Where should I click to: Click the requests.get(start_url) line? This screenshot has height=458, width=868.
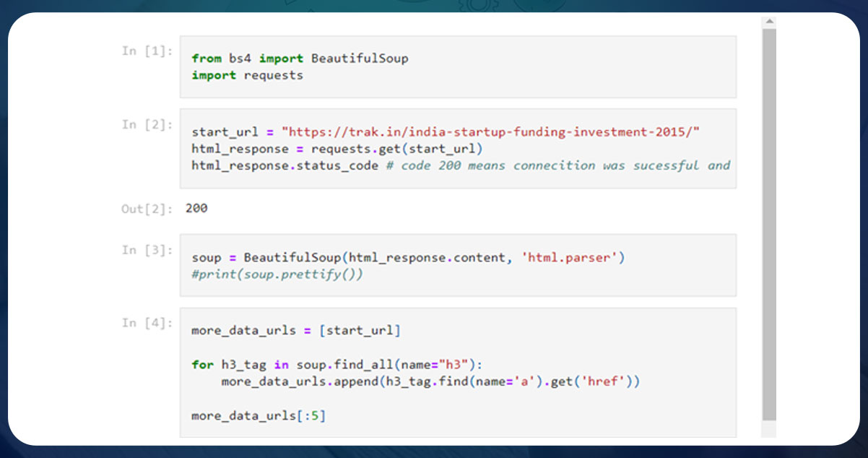point(335,148)
